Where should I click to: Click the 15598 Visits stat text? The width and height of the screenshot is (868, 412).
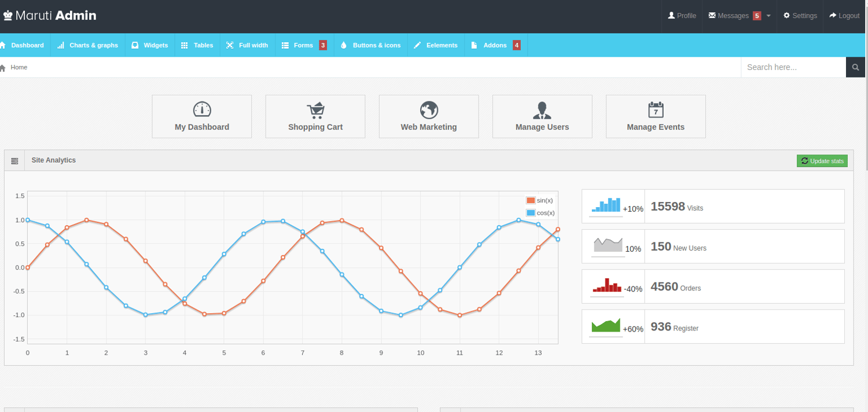coord(677,207)
